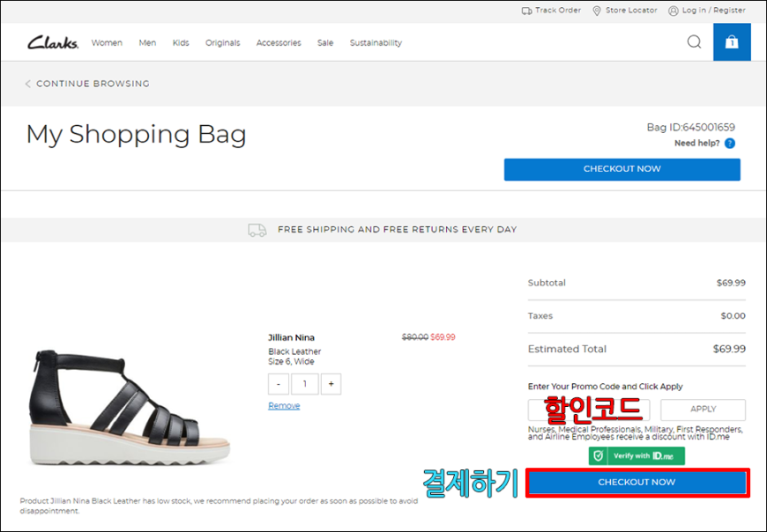767x532 pixels.
Task: Click the Jillian Nina product name
Action: (x=291, y=337)
